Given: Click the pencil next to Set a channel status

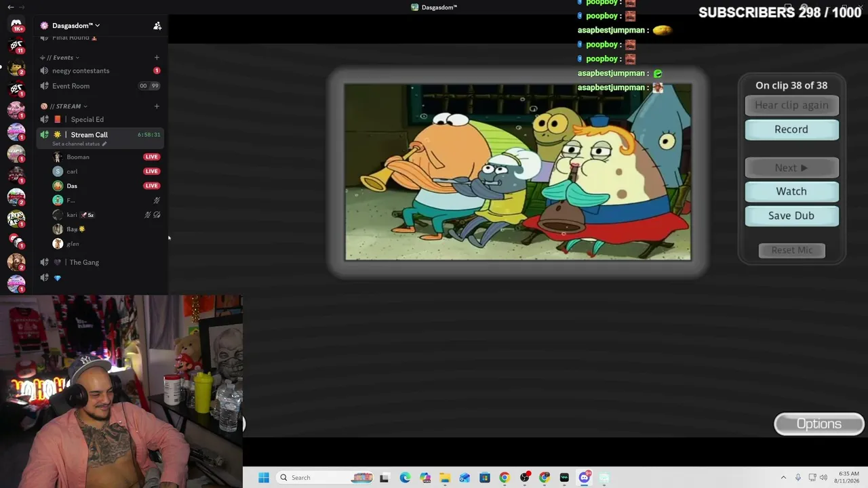Looking at the screenshot, I should pos(104,144).
